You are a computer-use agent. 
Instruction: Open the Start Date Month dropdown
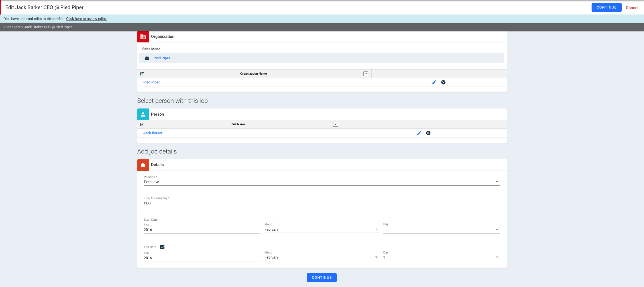pos(322,229)
